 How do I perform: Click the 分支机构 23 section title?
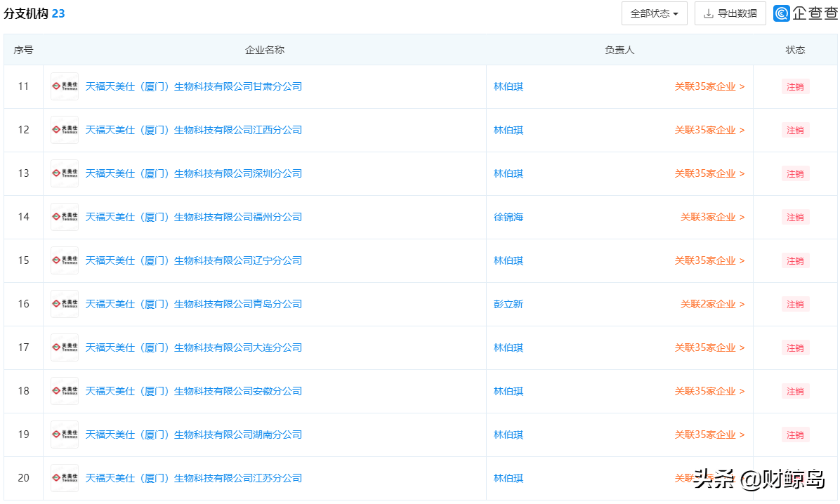tap(34, 13)
